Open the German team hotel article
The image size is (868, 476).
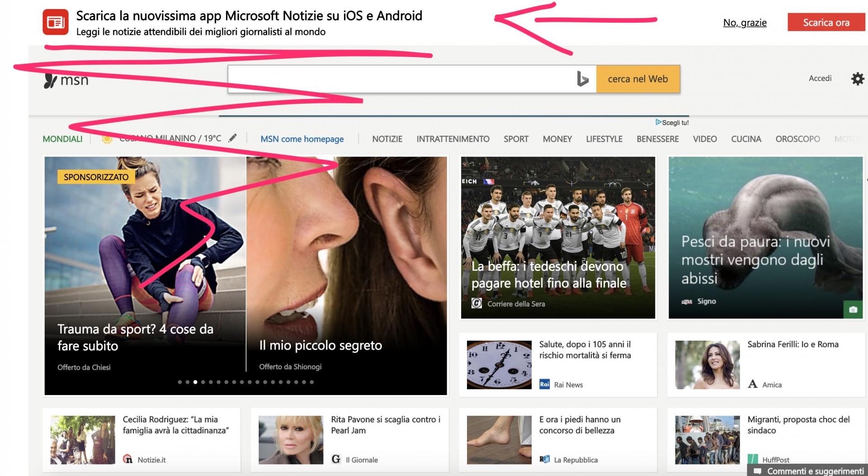[x=549, y=275]
